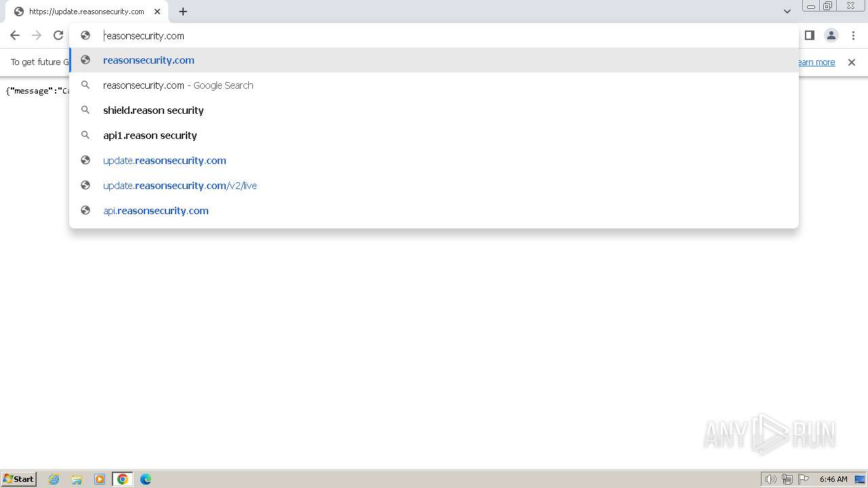The image size is (868, 488).
Task: Open a new tab with plus button
Action: click(183, 12)
